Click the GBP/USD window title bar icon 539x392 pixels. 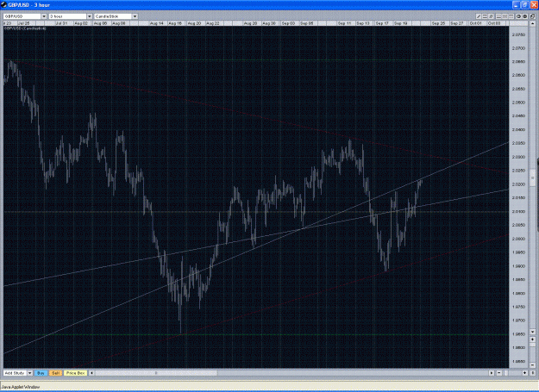[x=3, y=5]
